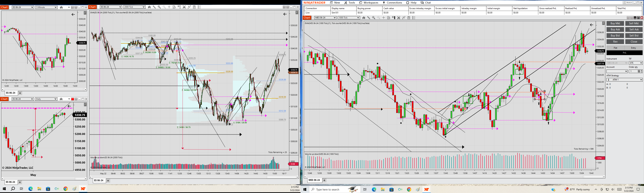This screenshot has height=193, width=644.
Task: Select drawing tools pencil in ES 2000 Tick chart
Action: coord(154,7)
